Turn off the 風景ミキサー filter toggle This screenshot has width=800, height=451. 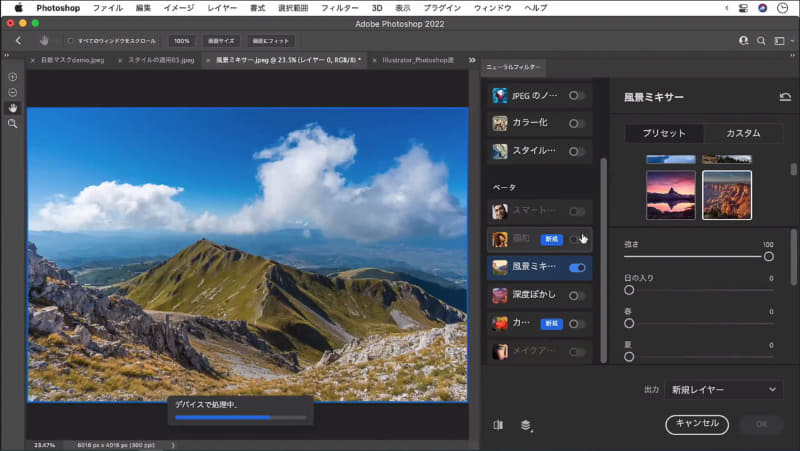577,268
